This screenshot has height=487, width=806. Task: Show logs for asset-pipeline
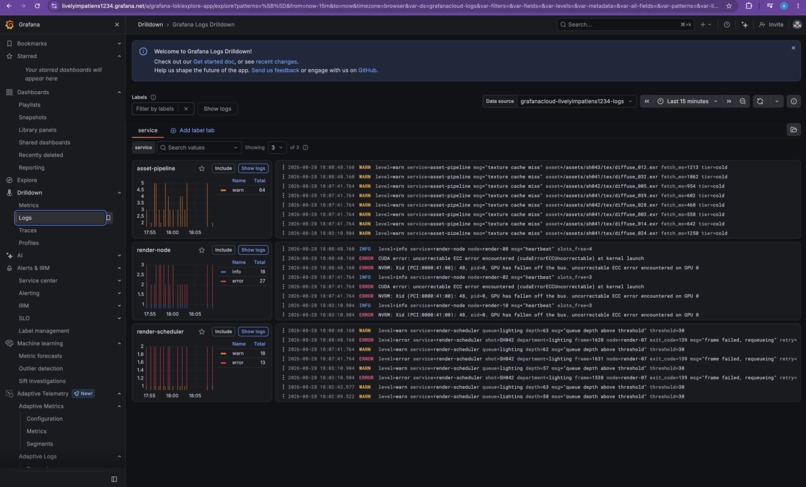(253, 169)
